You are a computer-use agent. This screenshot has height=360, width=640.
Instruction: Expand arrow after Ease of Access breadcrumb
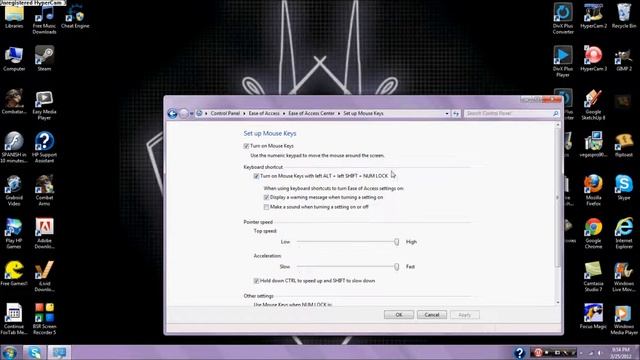coord(284,113)
